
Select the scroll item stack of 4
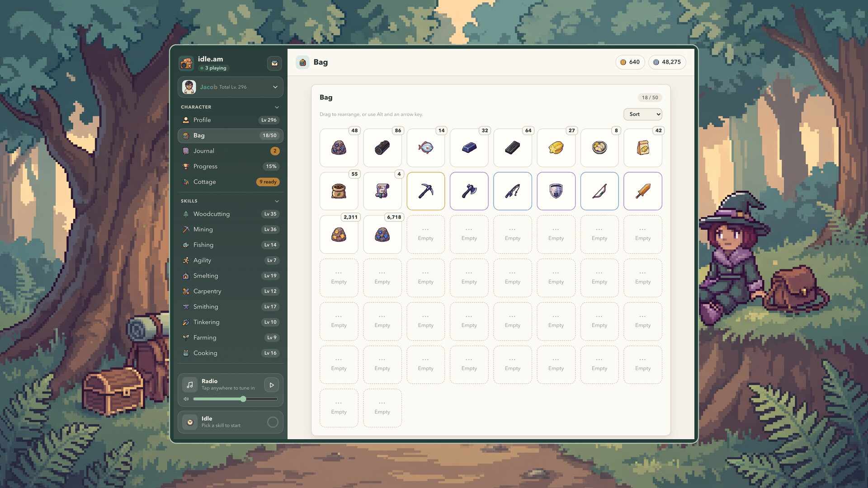pyautogui.click(x=382, y=191)
